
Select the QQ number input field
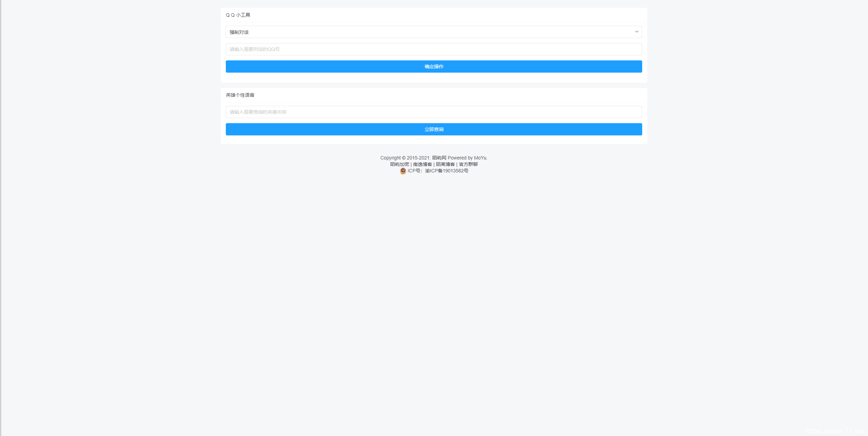pyautogui.click(x=433, y=50)
